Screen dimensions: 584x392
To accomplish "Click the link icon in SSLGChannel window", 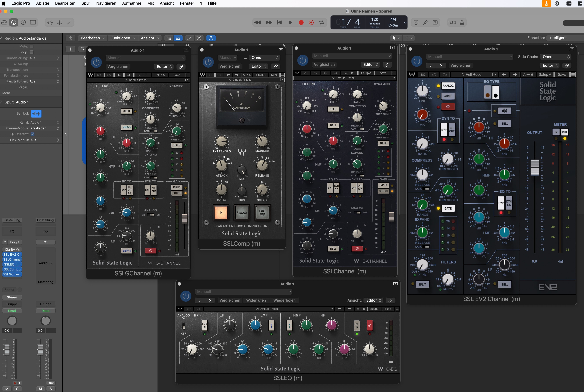I will (x=181, y=66).
